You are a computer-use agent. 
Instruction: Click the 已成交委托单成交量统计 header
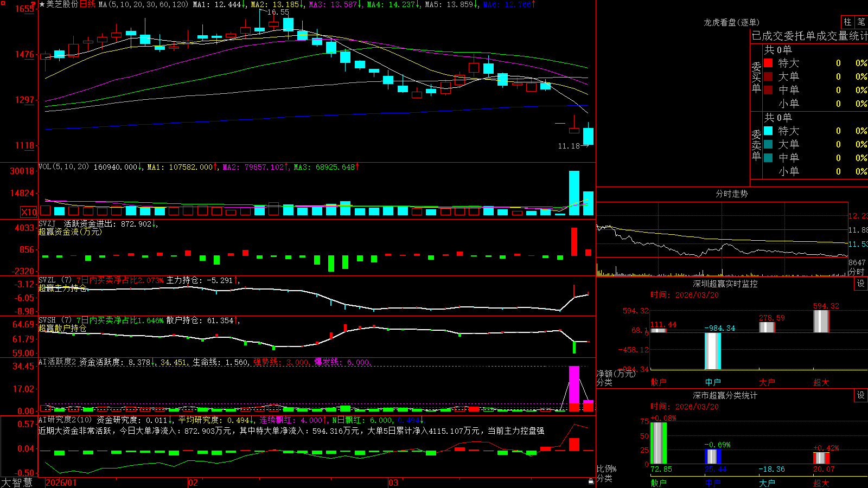click(809, 36)
